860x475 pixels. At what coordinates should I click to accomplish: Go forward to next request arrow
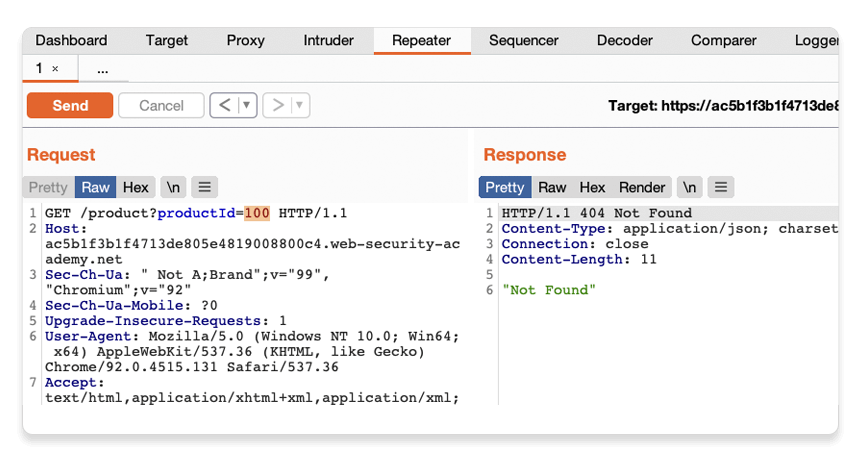click(x=278, y=105)
